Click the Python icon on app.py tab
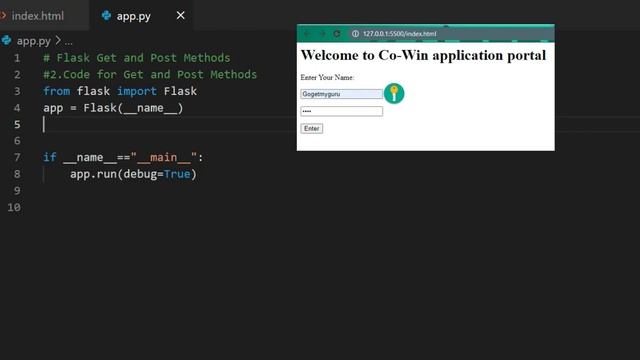640x360 pixels. 107,16
